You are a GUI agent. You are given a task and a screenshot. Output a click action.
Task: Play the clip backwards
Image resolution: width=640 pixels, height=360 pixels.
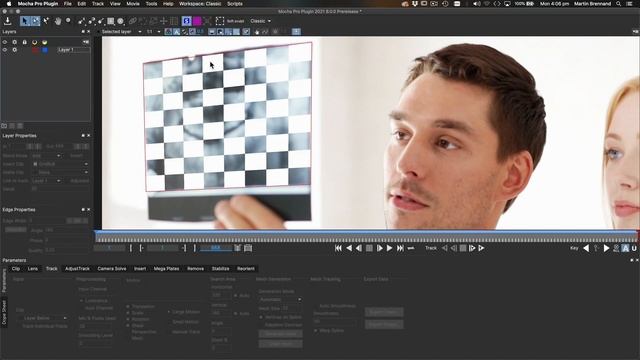click(349, 248)
